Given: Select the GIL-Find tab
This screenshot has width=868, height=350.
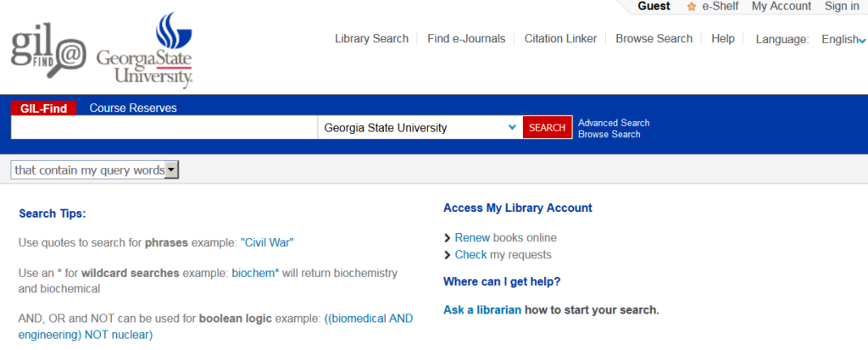Looking at the screenshot, I should 43,108.
